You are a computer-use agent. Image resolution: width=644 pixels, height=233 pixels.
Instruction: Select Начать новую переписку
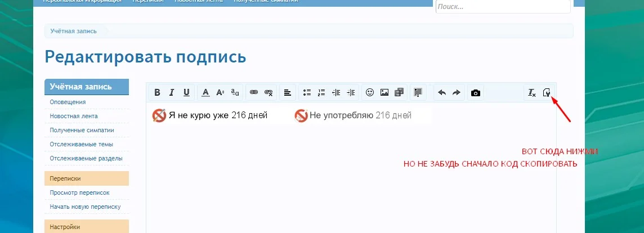(x=86, y=207)
